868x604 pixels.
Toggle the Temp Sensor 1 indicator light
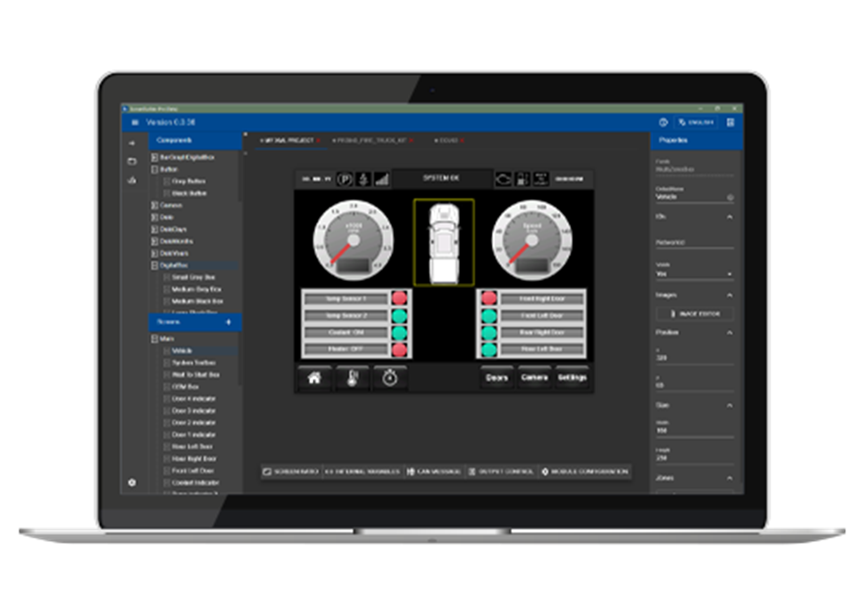400,298
